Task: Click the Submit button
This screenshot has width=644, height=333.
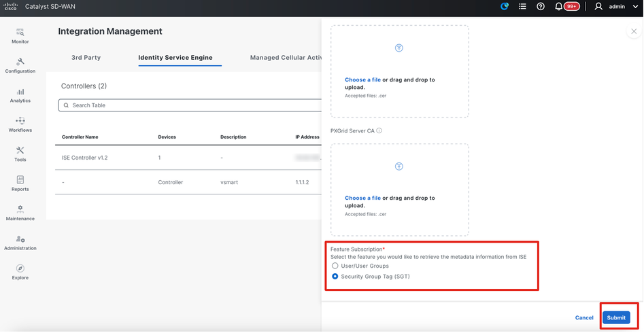Action: 616,317
